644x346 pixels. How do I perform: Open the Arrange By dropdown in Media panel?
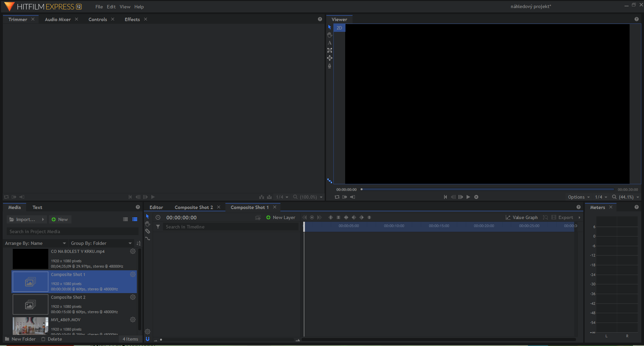(35, 243)
